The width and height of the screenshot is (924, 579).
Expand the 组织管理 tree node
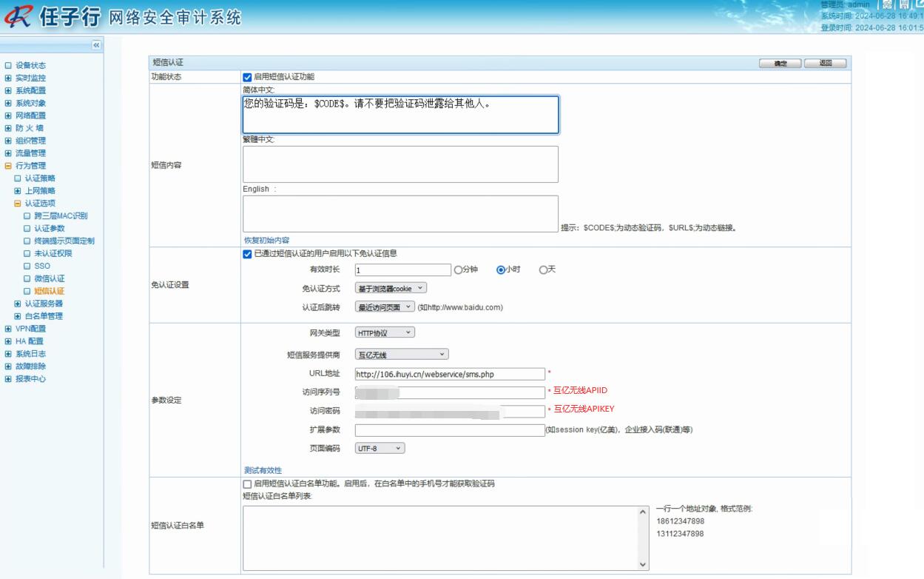8,141
